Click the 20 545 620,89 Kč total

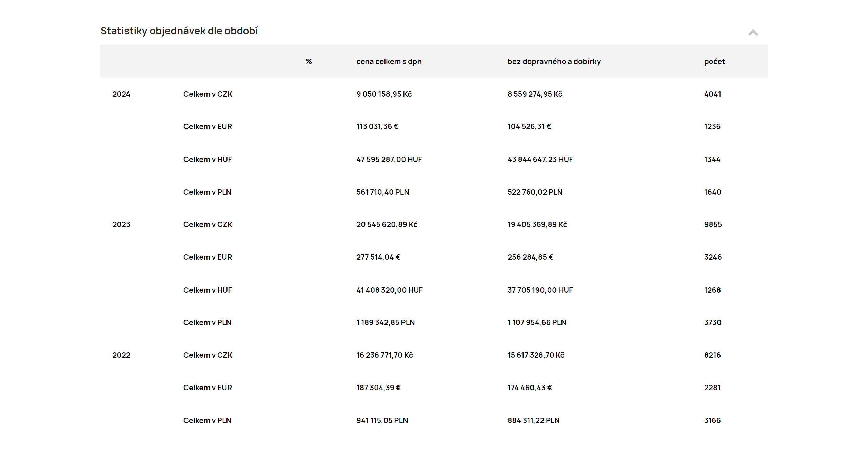coord(387,224)
